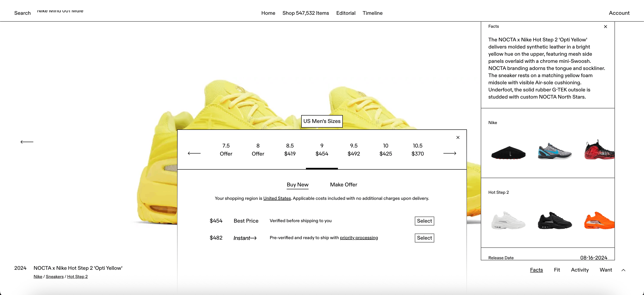The height and width of the screenshot is (295, 644).
Task: Open Sneakers breadcrumb link
Action: click(x=55, y=276)
